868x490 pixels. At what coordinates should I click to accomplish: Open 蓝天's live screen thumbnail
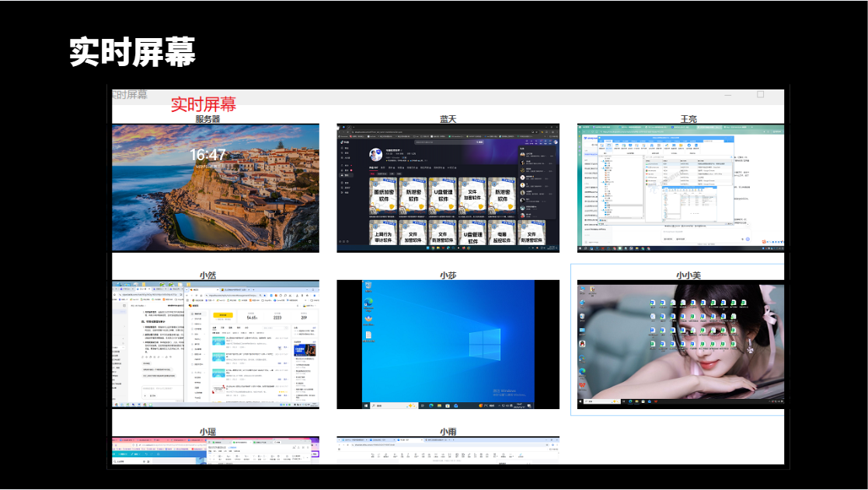(448, 188)
